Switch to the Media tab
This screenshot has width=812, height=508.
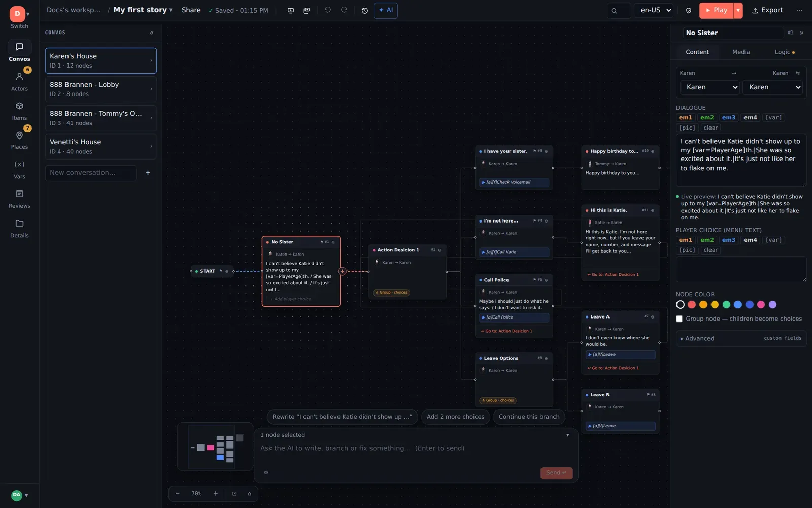[x=740, y=52]
